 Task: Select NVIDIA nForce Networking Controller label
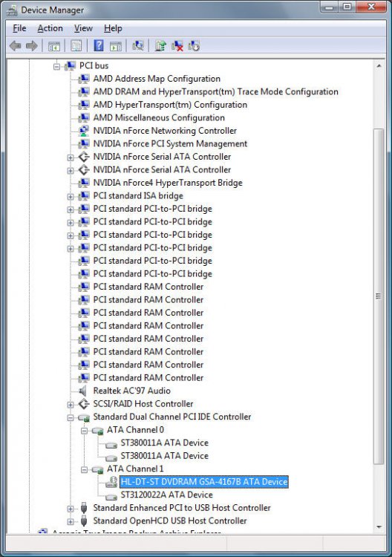click(x=165, y=131)
